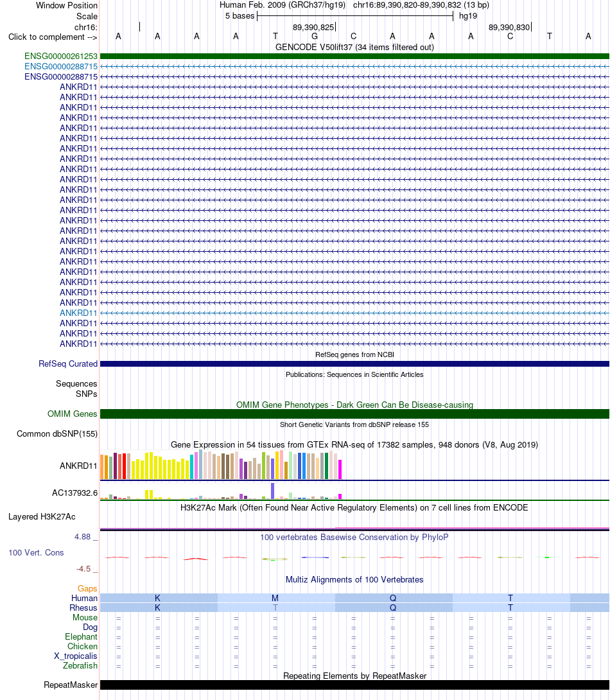The width and height of the screenshot is (610, 700).
Task: Click the X_tropicalis alignment row label
Action: click(75, 656)
